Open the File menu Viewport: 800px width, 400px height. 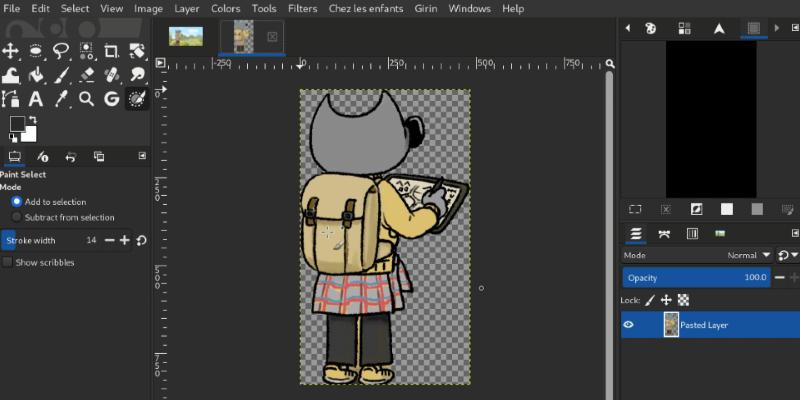click(12, 9)
